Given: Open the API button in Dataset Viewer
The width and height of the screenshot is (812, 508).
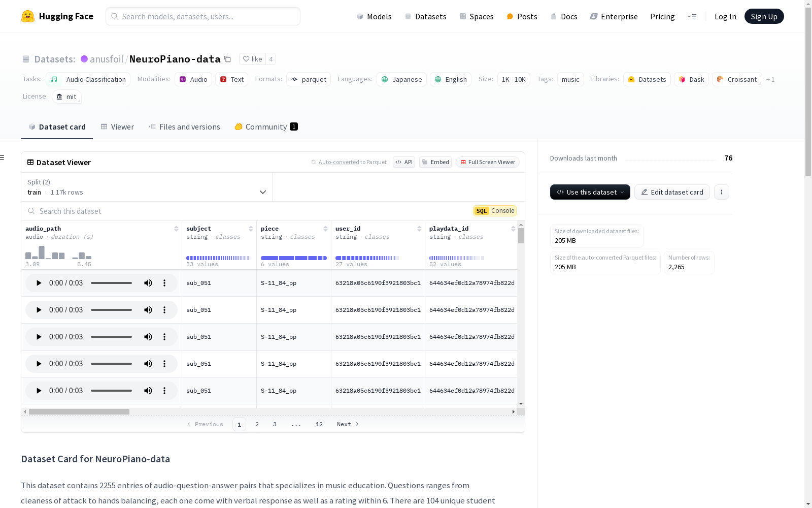Looking at the screenshot, I should pos(404,162).
